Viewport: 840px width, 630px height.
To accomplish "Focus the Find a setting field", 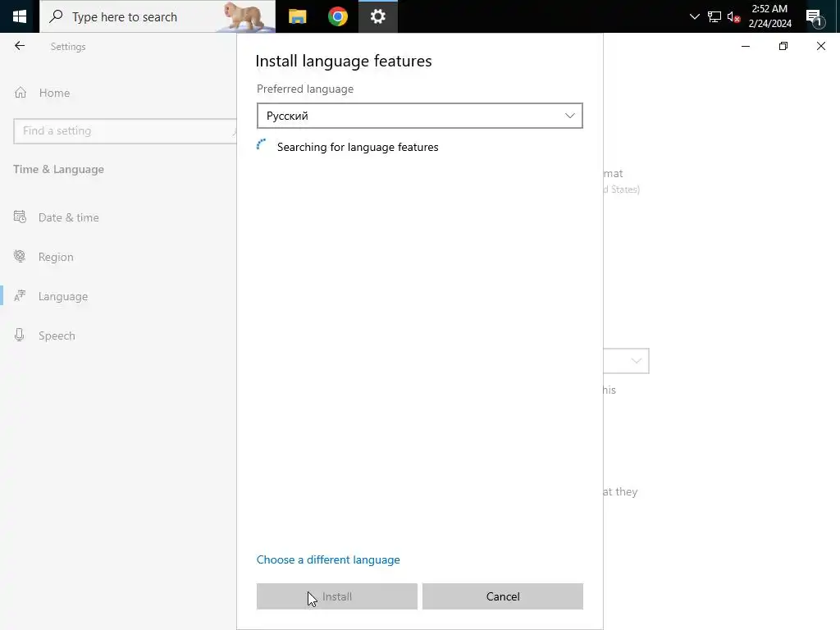I will pos(125,130).
